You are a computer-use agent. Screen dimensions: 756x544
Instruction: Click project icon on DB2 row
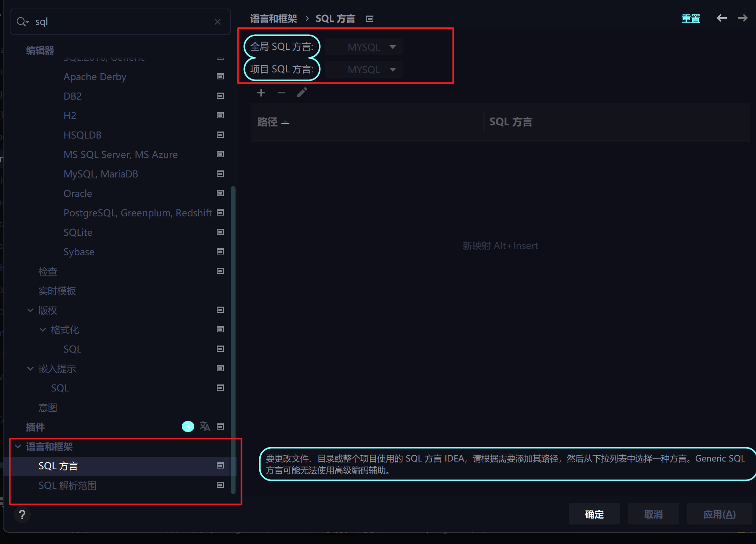pos(220,96)
